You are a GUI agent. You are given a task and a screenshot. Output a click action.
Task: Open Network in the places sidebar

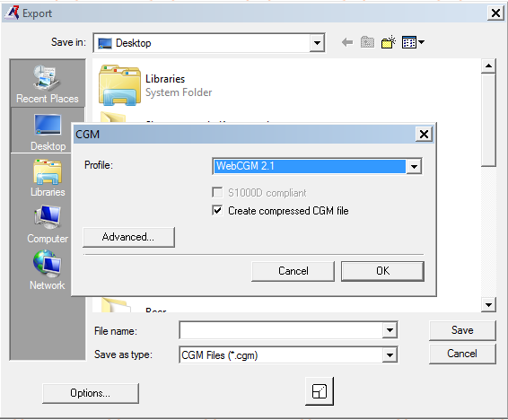pos(48,270)
